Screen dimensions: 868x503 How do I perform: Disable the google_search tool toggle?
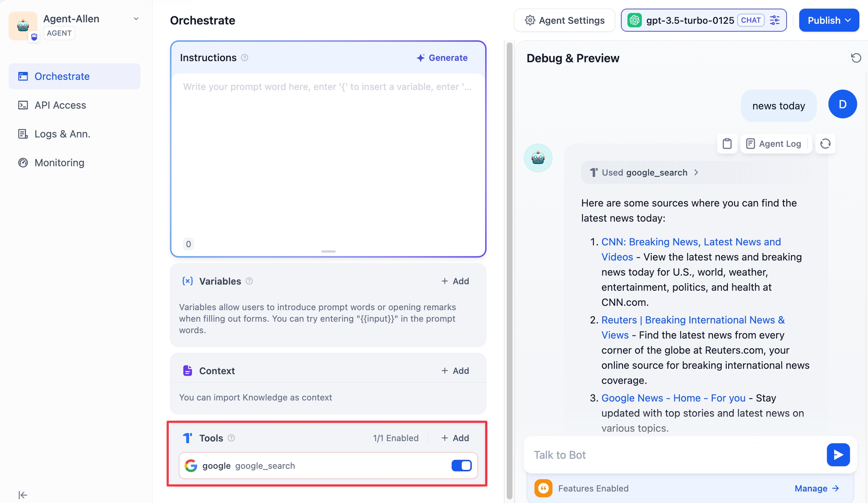[461, 466]
